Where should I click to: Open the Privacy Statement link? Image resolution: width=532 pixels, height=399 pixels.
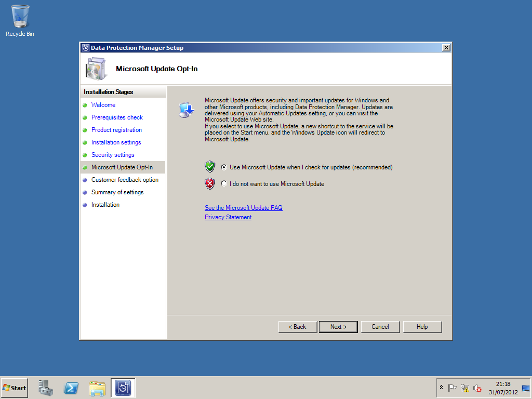coord(228,217)
